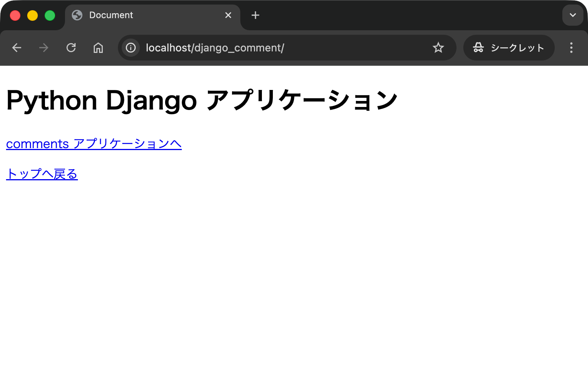Click the トップへ戻る link
The height and width of the screenshot is (378, 588).
(x=42, y=174)
